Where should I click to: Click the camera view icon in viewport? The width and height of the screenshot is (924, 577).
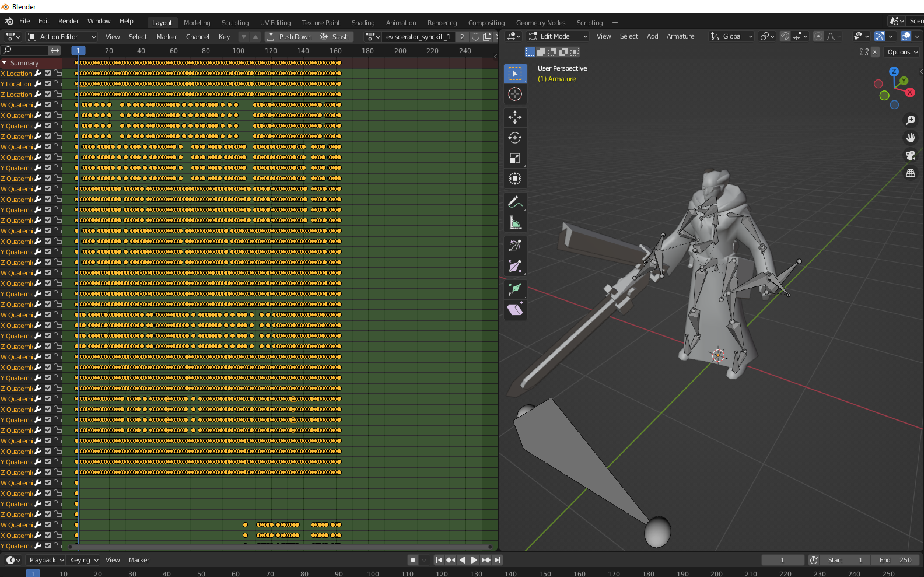[910, 155]
